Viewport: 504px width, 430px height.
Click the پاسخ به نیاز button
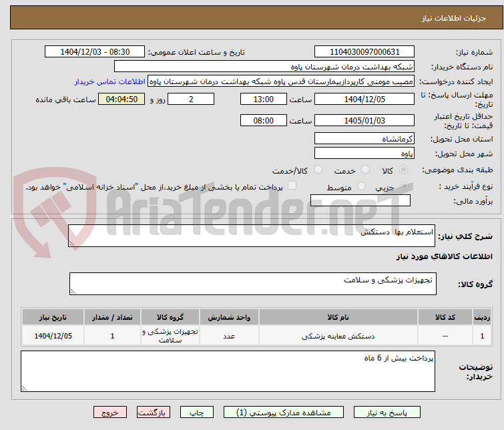pos(387,412)
